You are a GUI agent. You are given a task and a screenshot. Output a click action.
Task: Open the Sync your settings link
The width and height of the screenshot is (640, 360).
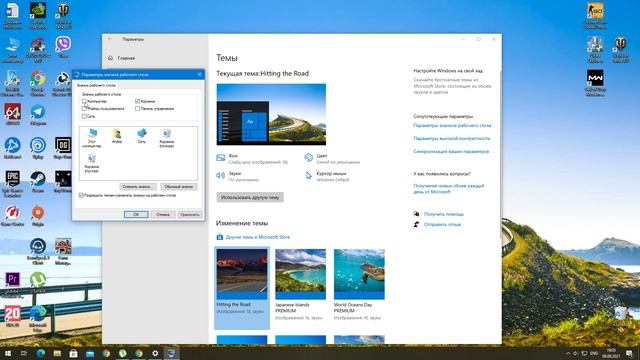pyautogui.click(x=451, y=151)
